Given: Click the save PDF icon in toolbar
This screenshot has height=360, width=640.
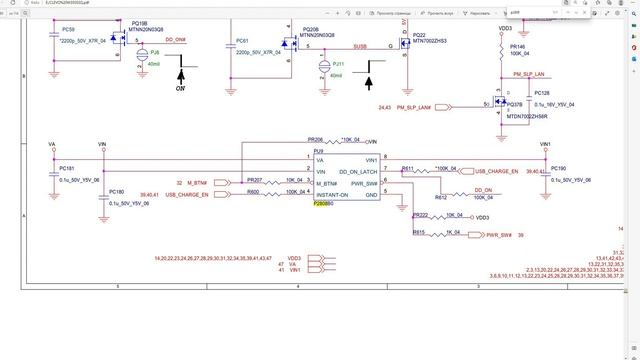Looking at the screenshot, I should pyautogui.click(x=596, y=13).
